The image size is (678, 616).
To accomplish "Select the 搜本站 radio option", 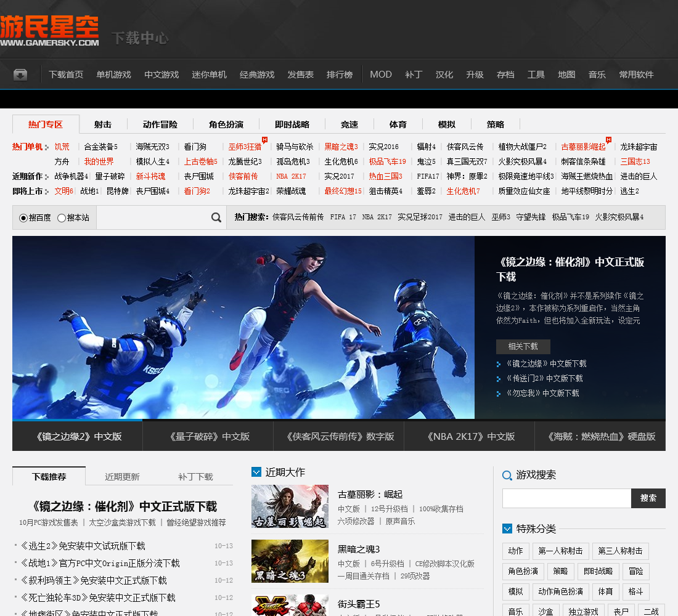I will tap(62, 218).
